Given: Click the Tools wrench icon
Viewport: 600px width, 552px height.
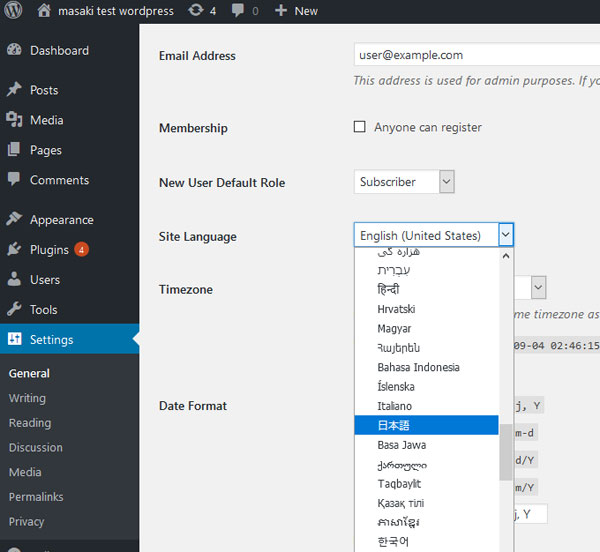Looking at the screenshot, I should pos(14,309).
